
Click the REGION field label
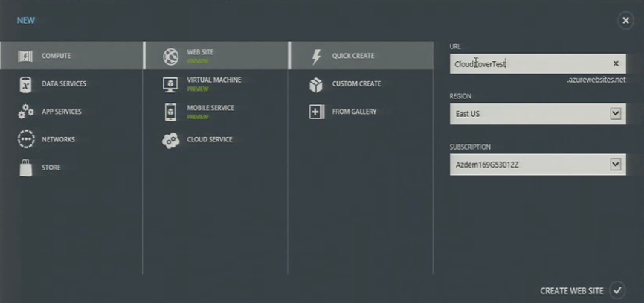(460, 96)
